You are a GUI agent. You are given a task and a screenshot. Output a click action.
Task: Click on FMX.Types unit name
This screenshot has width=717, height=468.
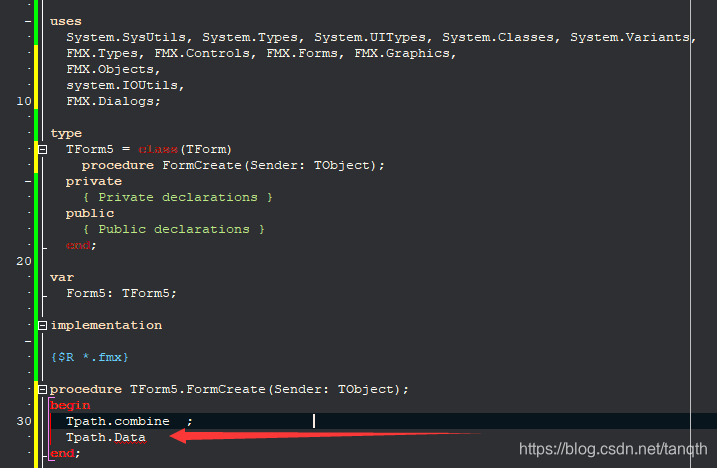click(x=102, y=54)
